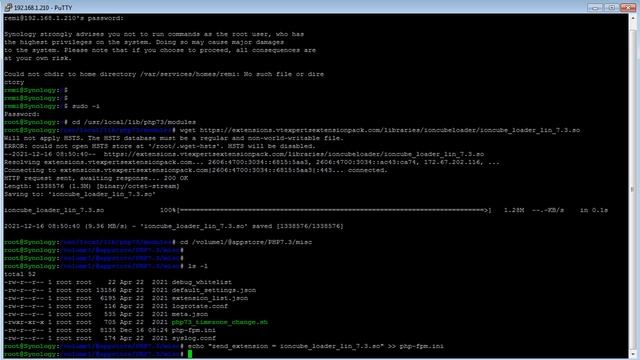Click the 'php-fpm.ini' file in listing

(x=194, y=330)
